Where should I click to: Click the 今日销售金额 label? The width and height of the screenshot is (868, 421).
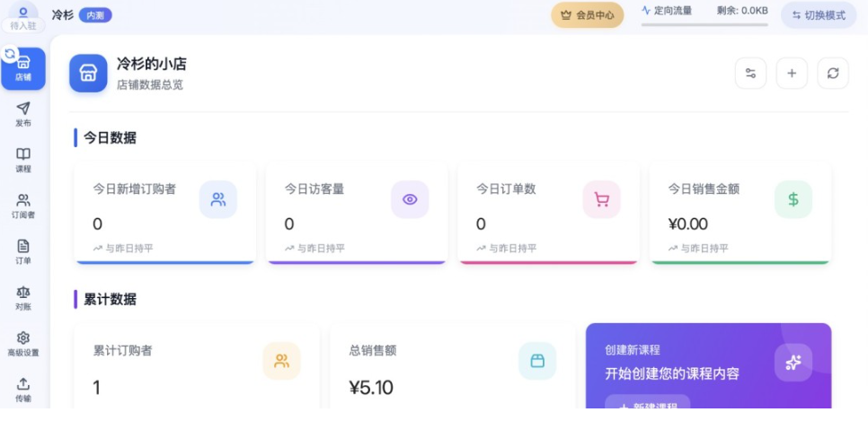click(704, 189)
